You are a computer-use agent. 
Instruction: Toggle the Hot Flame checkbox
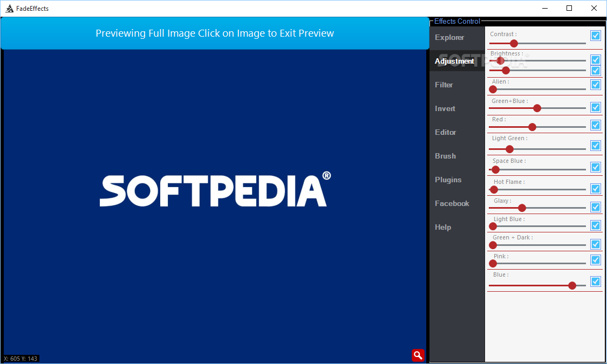point(595,189)
